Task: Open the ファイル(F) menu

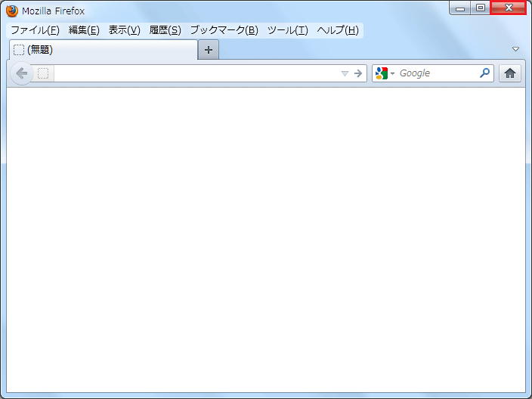Action: pyautogui.click(x=35, y=30)
